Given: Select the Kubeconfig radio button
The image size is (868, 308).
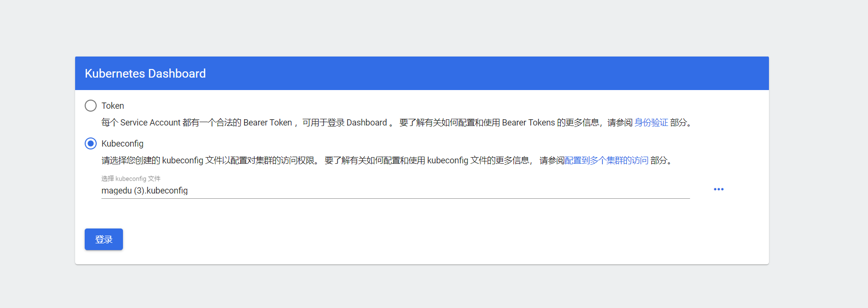Looking at the screenshot, I should click(x=90, y=144).
